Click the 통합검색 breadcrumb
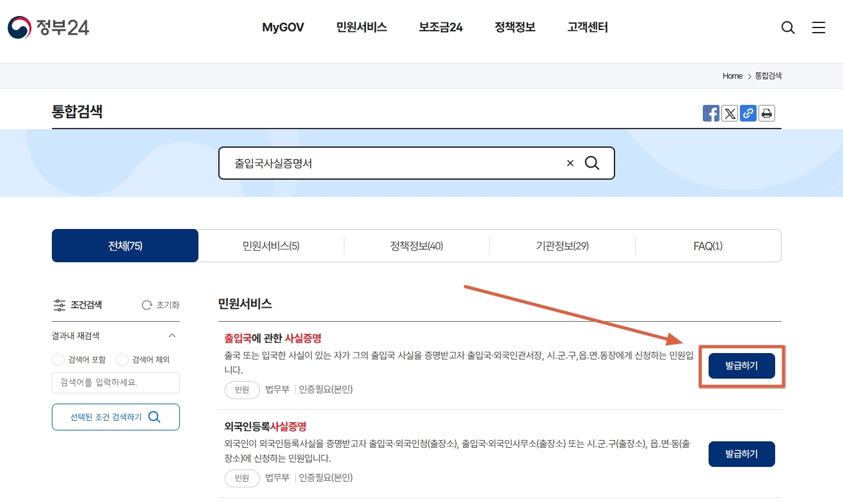Viewport: 843px width, 504px height. tap(768, 75)
